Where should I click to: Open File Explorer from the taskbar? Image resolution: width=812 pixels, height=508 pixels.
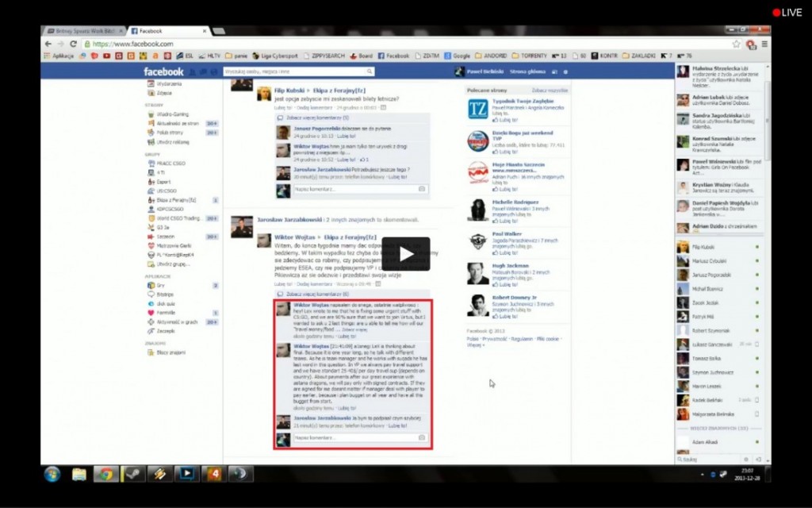tap(79, 475)
